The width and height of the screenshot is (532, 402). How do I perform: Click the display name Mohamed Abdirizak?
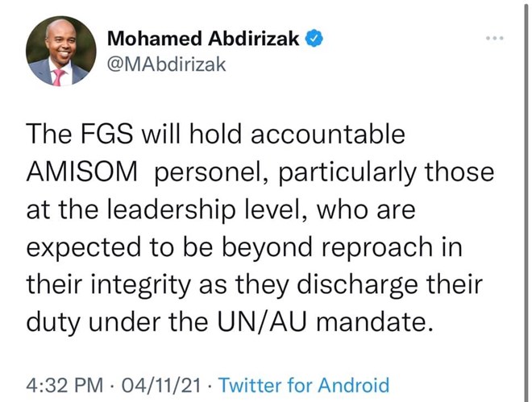(x=204, y=38)
